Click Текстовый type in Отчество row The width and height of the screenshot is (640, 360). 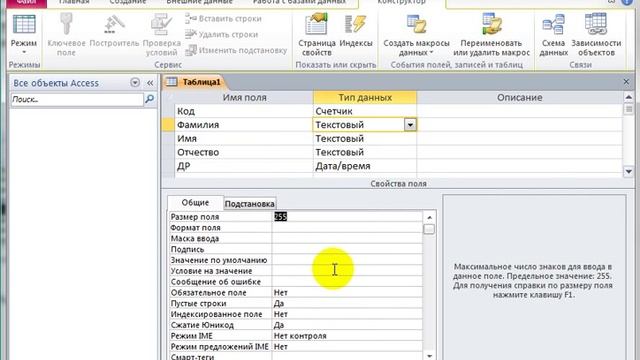[x=365, y=152]
